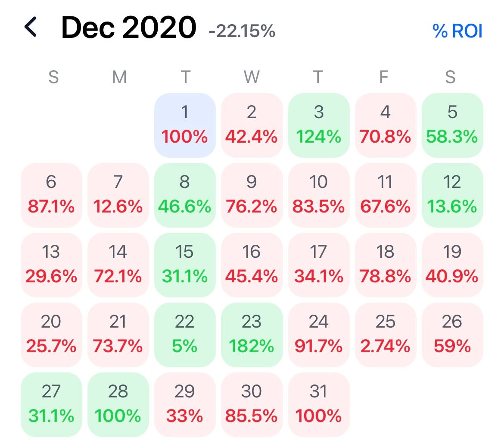Image resolution: width=504 pixels, height=447 pixels.
Task: Go back with the left chevron arrow
Action: pyautogui.click(x=31, y=28)
